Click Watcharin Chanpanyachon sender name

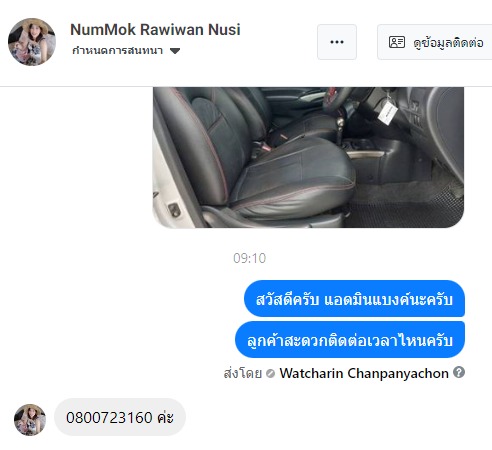364,373
